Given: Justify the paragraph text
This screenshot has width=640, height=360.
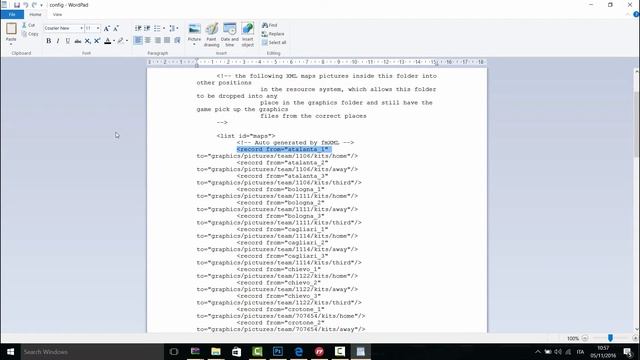Looking at the screenshot, I should (167, 40).
